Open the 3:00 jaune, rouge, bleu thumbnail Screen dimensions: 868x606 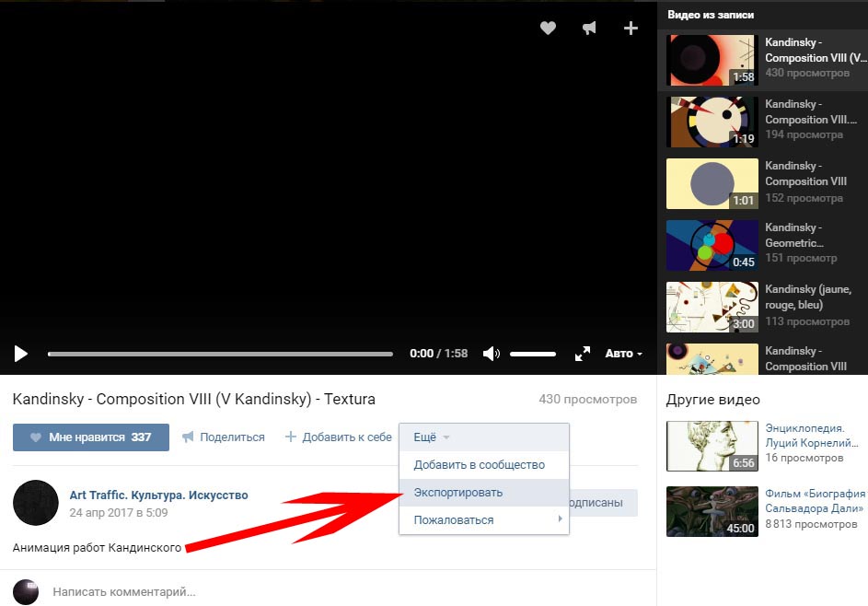[x=712, y=307]
